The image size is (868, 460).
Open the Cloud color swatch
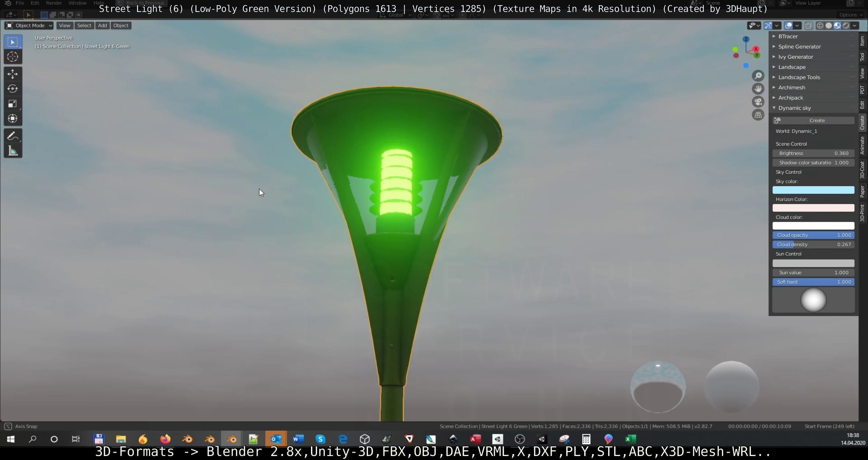click(x=814, y=226)
